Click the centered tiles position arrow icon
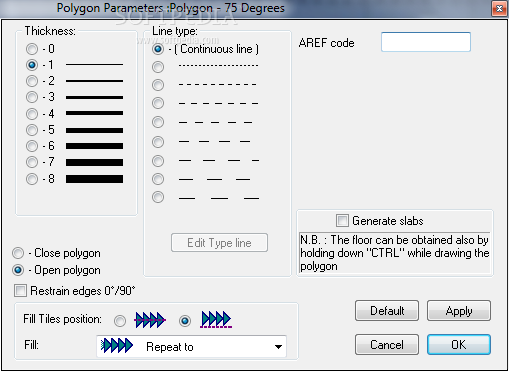 point(150,320)
